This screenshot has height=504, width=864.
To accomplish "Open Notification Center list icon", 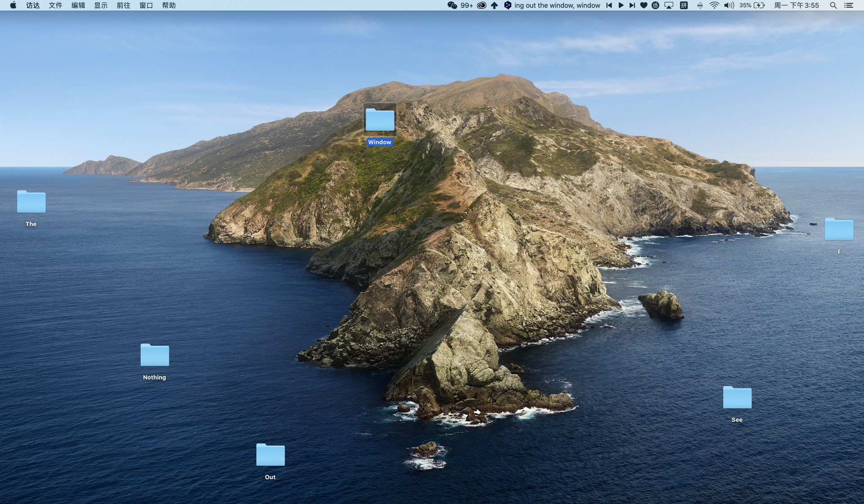I will [849, 5].
